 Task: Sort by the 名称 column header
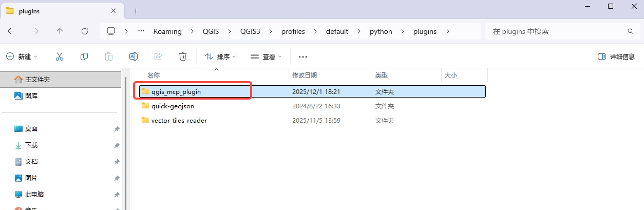tap(154, 75)
